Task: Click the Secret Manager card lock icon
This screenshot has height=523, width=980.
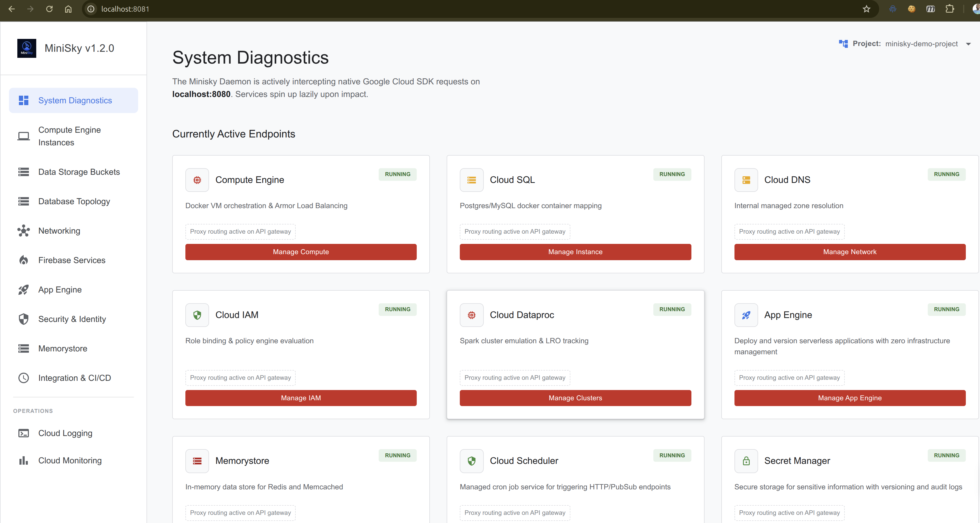Action: (746, 461)
